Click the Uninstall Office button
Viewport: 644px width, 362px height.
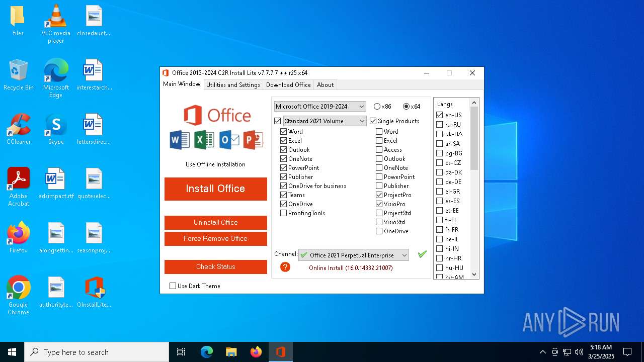click(215, 222)
